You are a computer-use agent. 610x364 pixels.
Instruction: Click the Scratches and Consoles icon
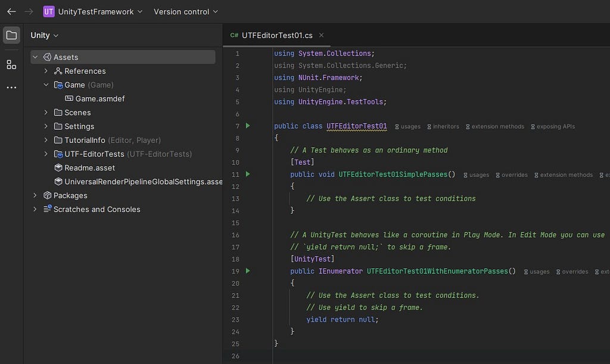(48, 209)
